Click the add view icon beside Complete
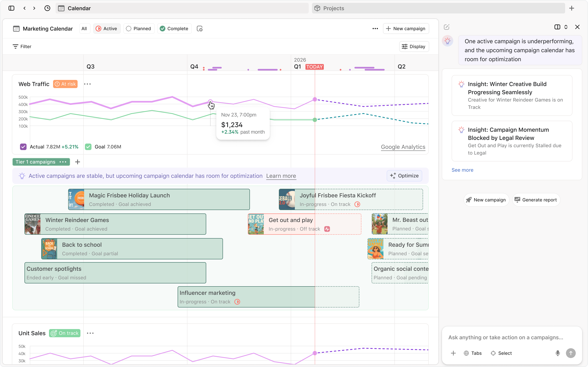The image size is (588, 367). point(199,29)
